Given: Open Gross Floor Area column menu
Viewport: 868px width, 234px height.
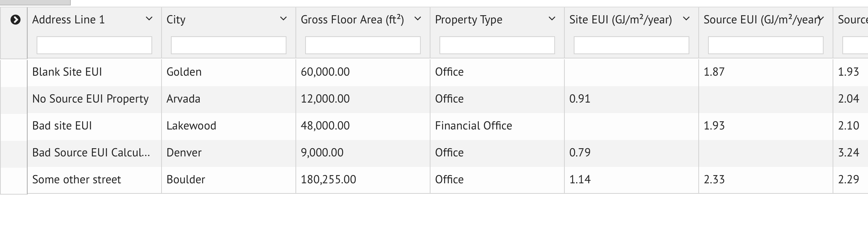Looking at the screenshot, I should 418,19.
